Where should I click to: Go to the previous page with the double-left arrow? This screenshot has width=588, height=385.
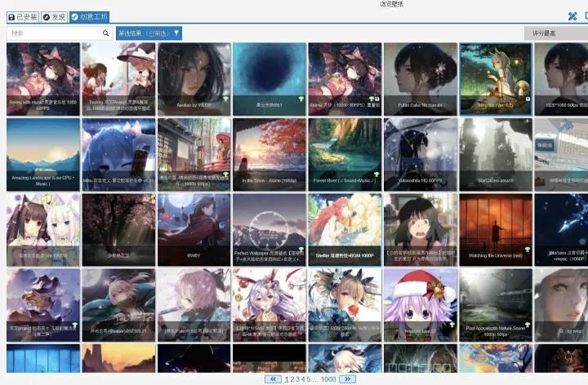(x=273, y=379)
